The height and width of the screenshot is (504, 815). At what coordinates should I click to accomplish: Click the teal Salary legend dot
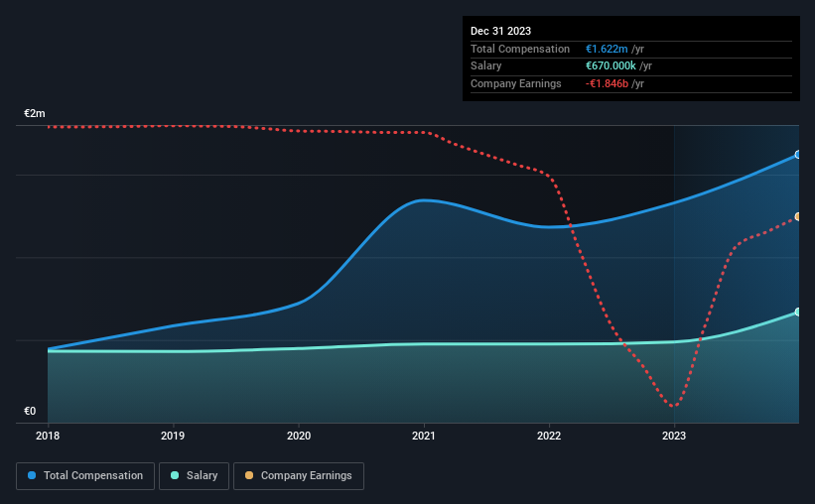tap(175, 475)
